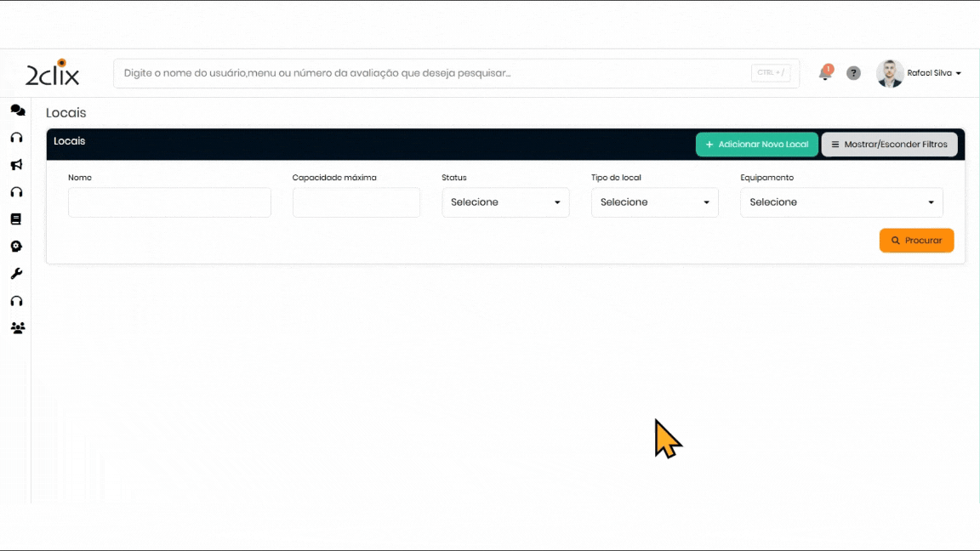Click the Adicionar Novo Local button
Viewport: 980px width, 551px height.
(x=756, y=145)
